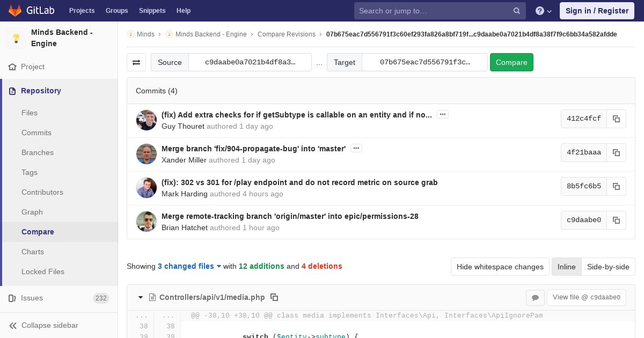Select the Inline diff view

click(566, 267)
